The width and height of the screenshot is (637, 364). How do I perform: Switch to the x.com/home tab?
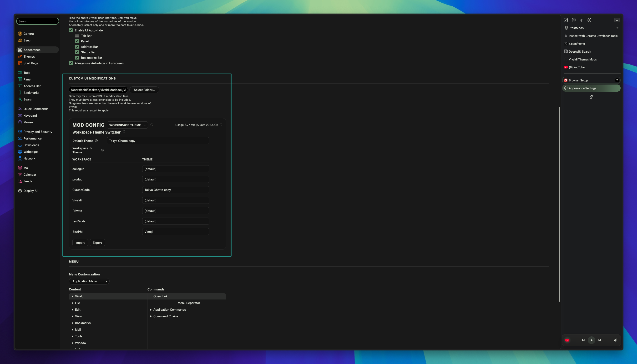point(591,44)
